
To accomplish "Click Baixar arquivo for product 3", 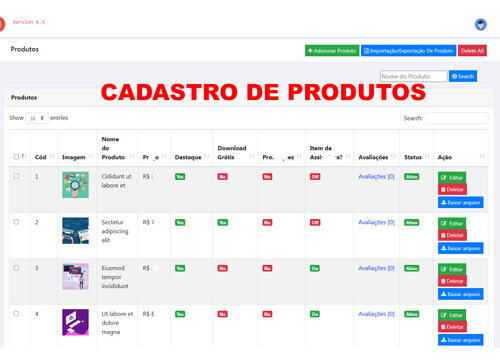I will [x=461, y=294].
